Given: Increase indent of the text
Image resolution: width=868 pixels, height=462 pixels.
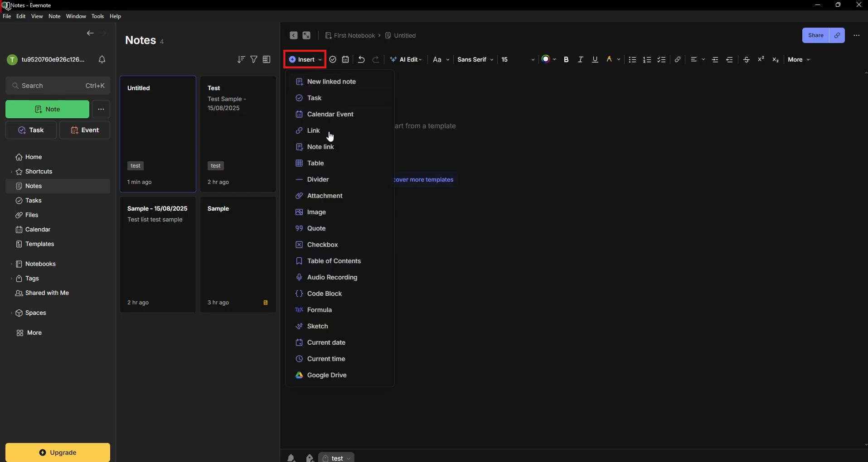Looking at the screenshot, I should click(716, 59).
